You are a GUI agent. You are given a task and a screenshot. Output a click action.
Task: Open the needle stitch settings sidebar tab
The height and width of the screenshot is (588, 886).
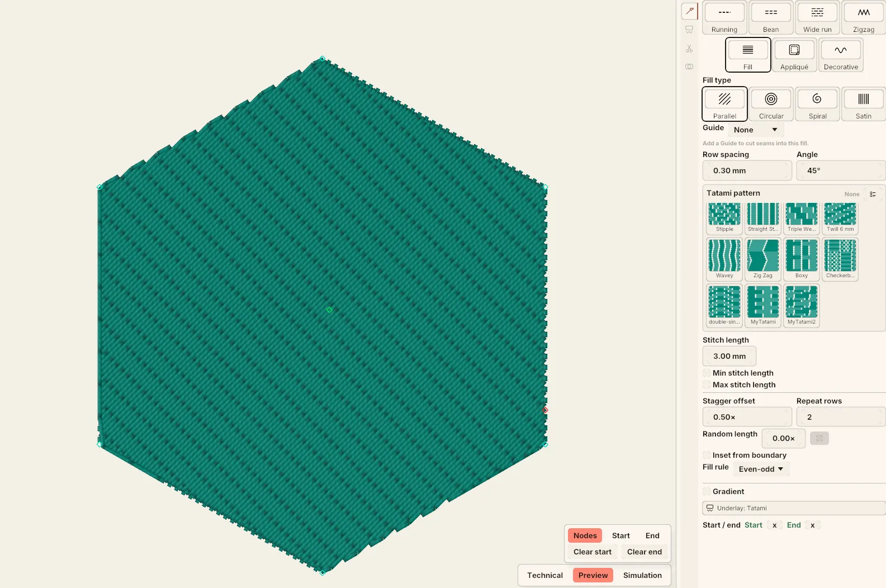point(690,11)
